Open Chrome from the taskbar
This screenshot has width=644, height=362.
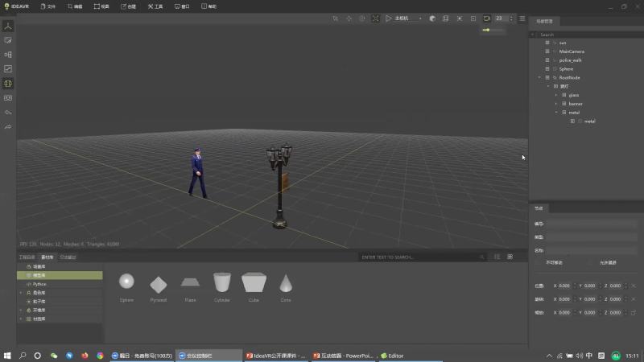click(100, 356)
